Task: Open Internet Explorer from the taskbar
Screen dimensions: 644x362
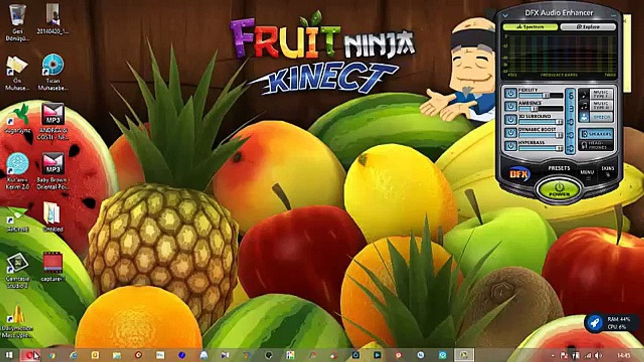Action: (x=73, y=355)
